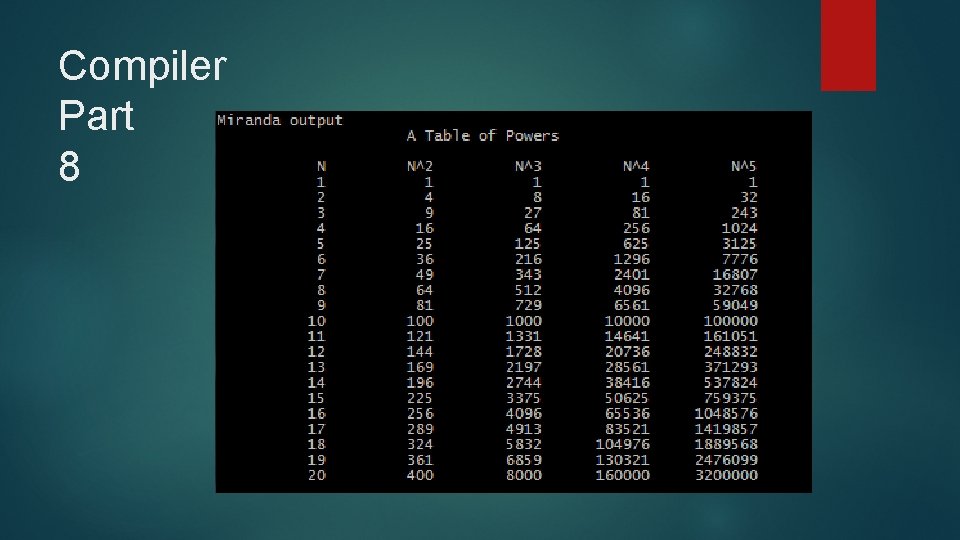Click the value 121 in the N^2 column
The height and width of the screenshot is (540, 960).
[x=420, y=337]
